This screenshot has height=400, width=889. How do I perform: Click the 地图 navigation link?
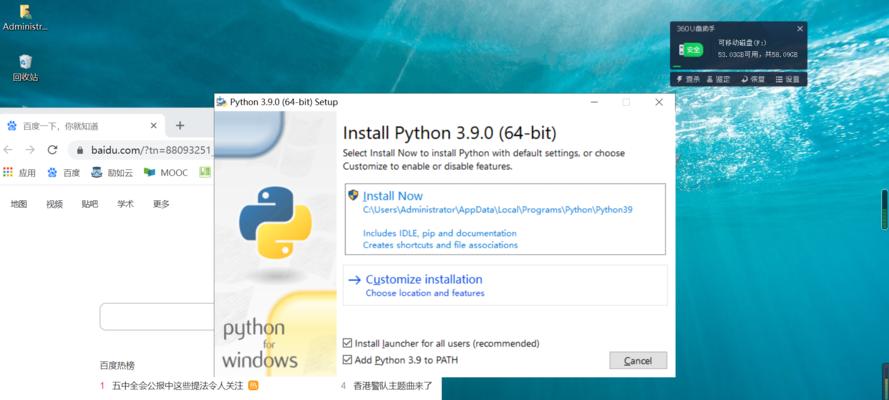click(19, 204)
